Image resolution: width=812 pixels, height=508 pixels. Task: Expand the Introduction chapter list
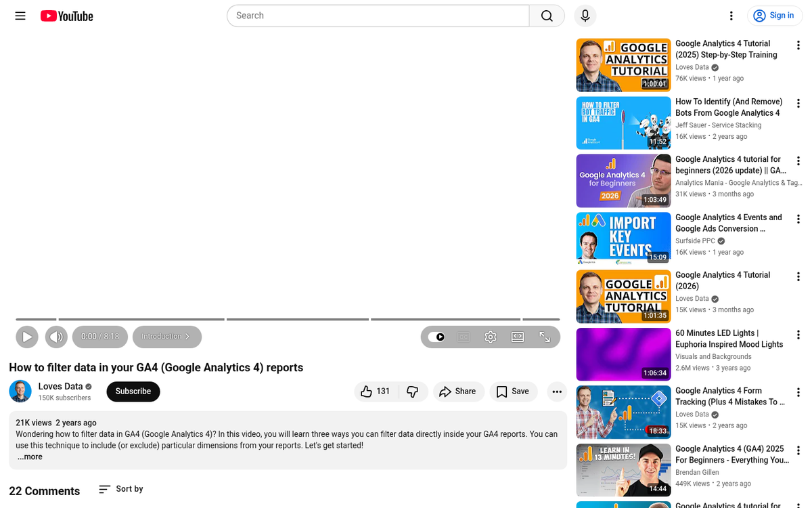(166, 337)
